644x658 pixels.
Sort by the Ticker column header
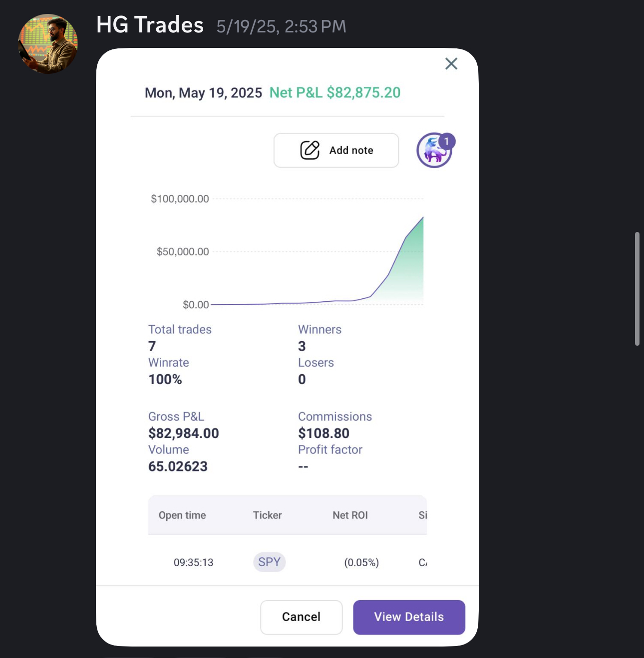(x=267, y=515)
